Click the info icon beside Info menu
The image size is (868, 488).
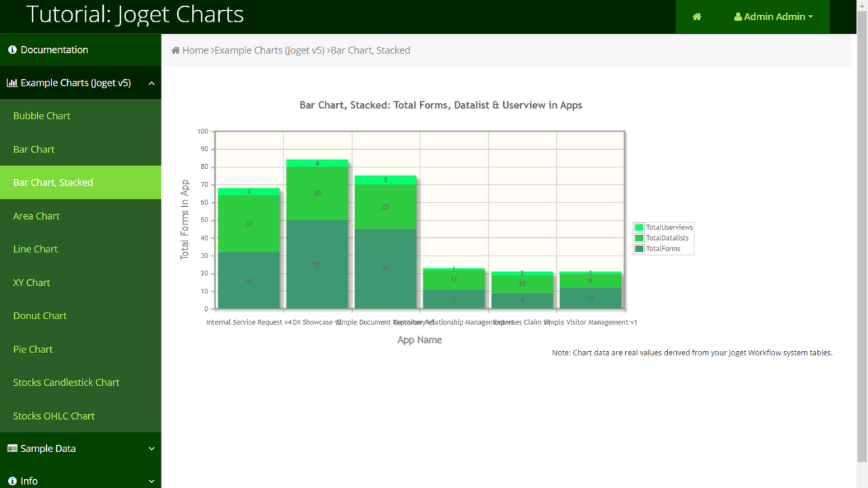pos(12,481)
